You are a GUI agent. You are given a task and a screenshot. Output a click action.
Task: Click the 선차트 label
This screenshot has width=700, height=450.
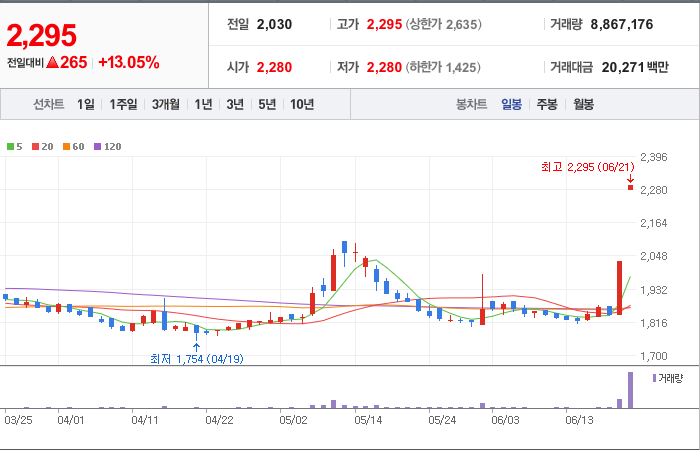(49, 104)
